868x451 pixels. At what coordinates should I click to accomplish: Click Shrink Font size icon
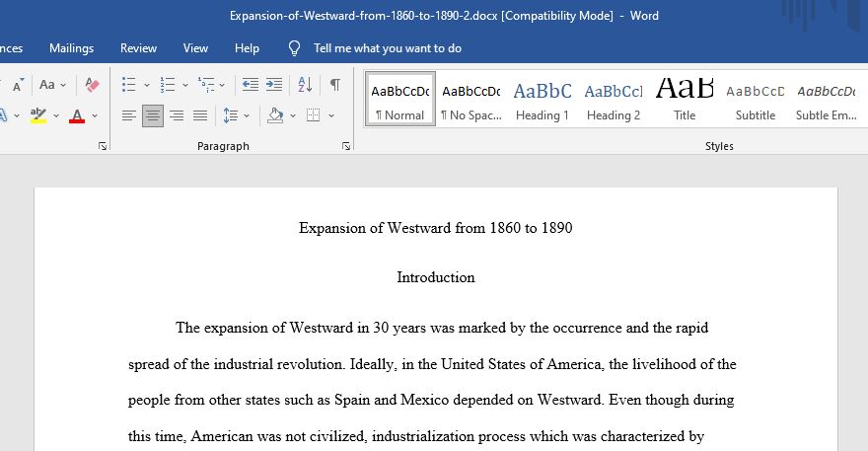click(19, 85)
